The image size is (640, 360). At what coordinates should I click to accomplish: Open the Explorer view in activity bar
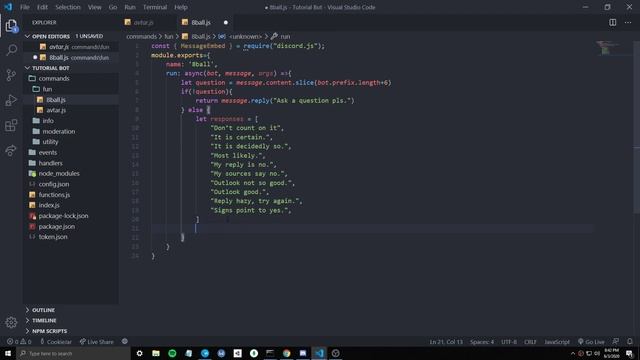[x=11, y=26]
